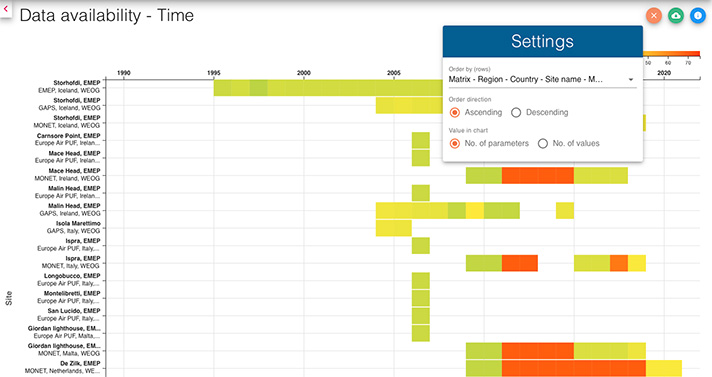Choose No. of values option
The width and height of the screenshot is (712, 377).
[543, 144]
